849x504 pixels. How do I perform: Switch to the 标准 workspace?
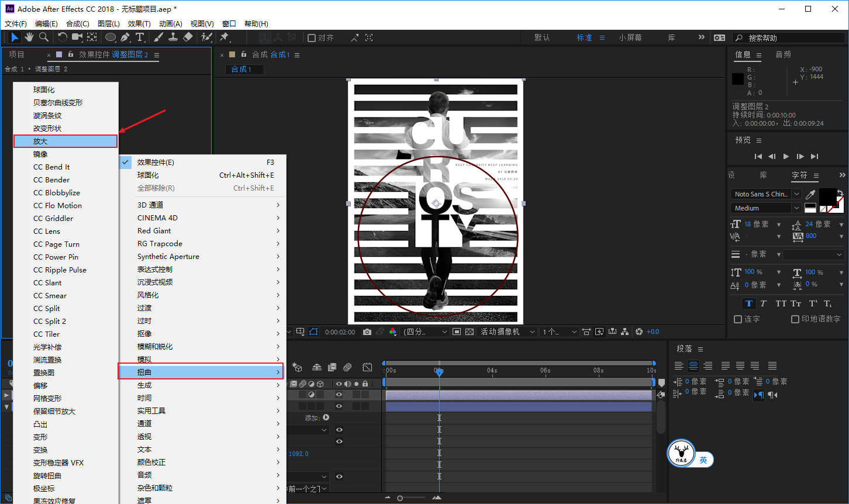(585, 37)
